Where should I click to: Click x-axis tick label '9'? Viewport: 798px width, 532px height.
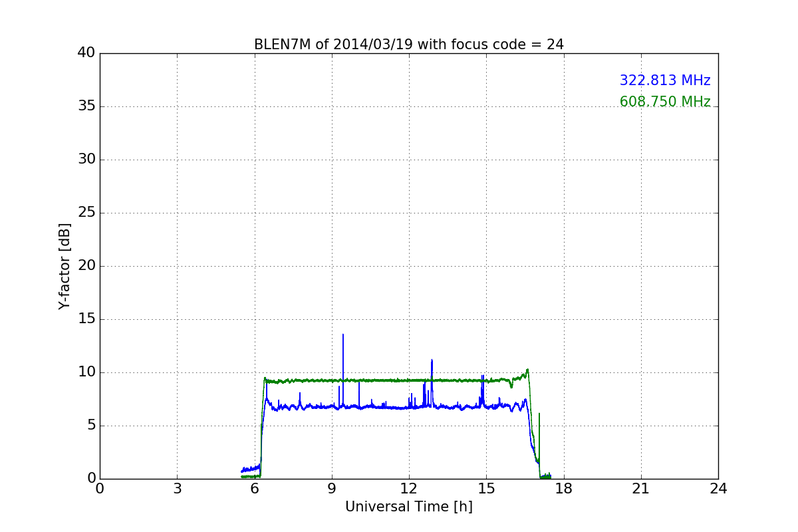point(332,489)
